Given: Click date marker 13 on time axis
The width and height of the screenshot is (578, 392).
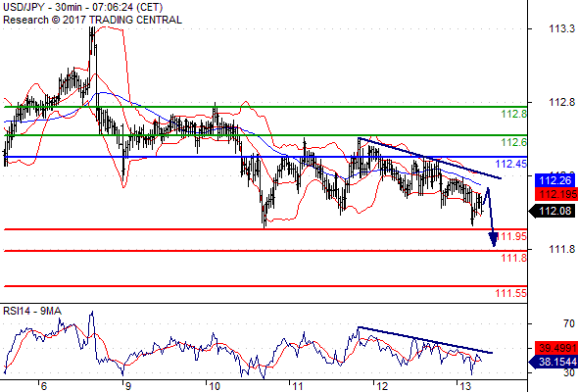Looking at the screenshot, I should point(465,386).
